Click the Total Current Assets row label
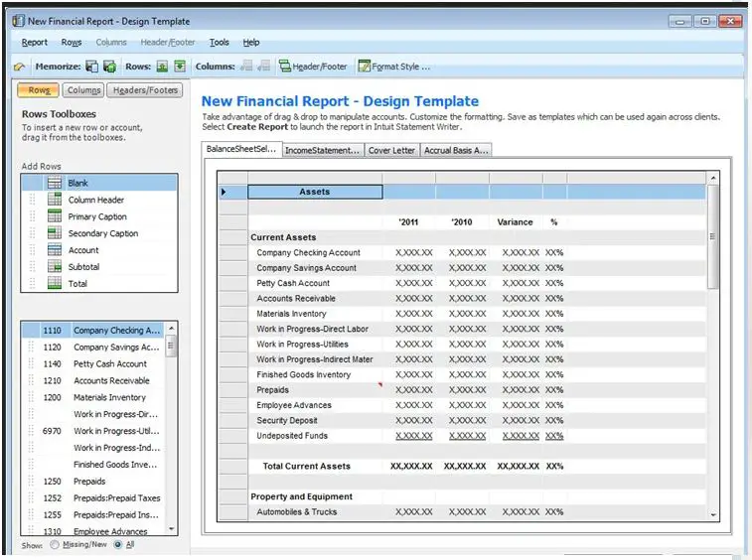752x560 pixels. point(306,466)
